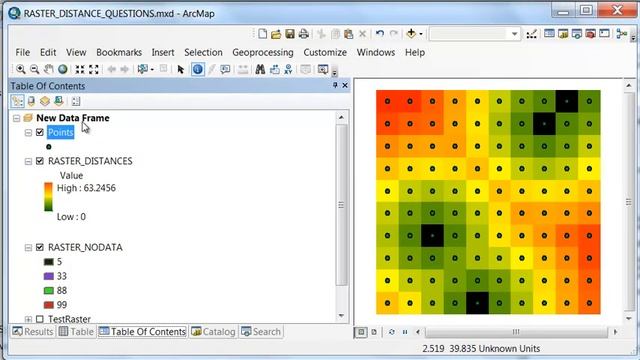
Task: Select the Zoom Out tool
Action: [x=35, y=69]
